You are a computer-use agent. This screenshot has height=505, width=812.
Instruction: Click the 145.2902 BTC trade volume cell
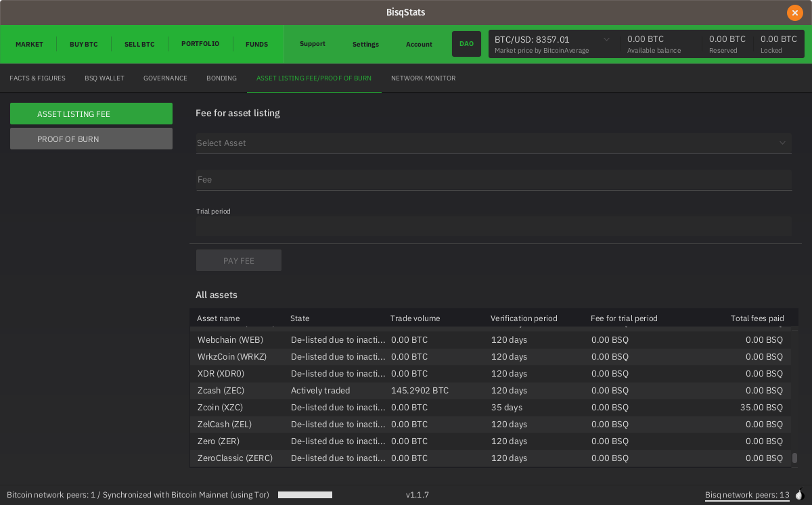coord(420,391)
